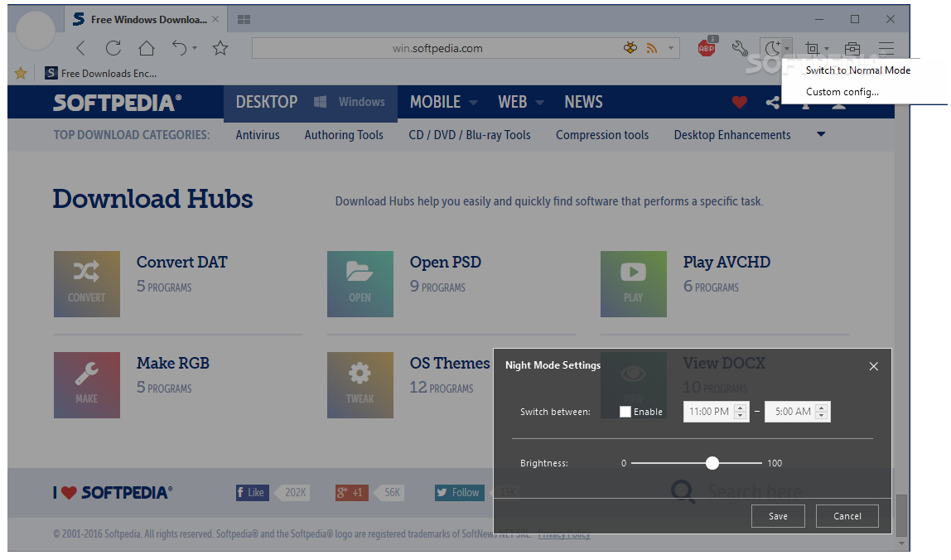Viewport: 951px width, 560px height.
Task: Click the Twitter Follow button
Action: [x=459, y=493]
